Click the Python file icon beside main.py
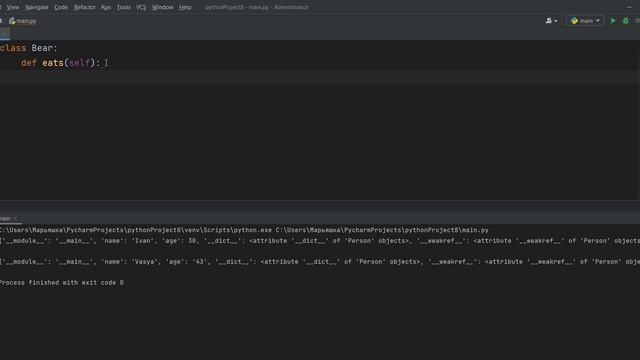 pos(12,21)
